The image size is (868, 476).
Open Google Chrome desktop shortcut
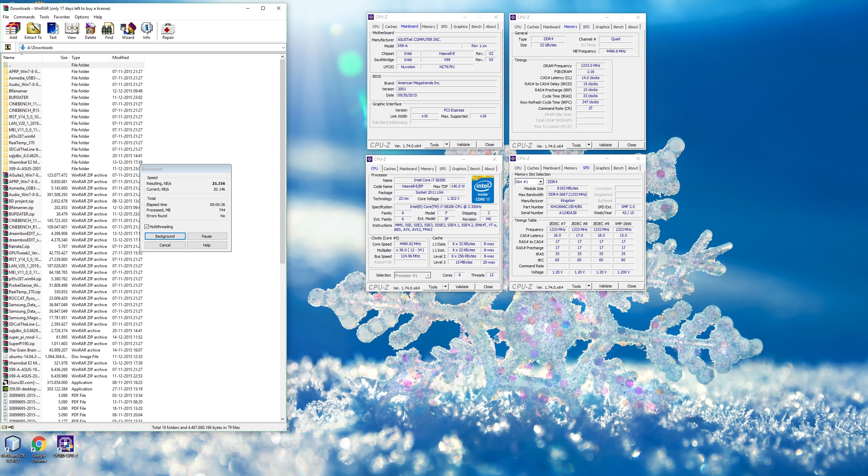click(39, 449)
